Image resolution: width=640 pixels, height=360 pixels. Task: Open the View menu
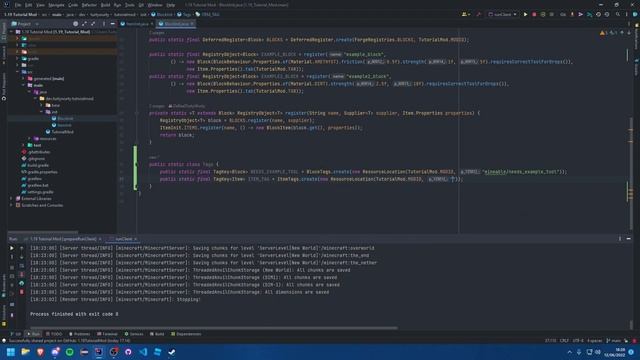point(40,5)
